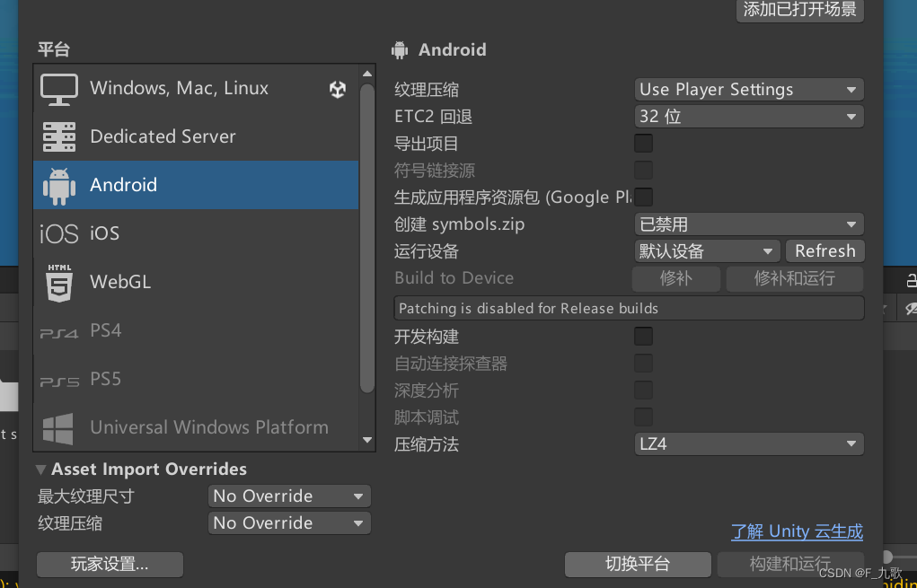Toggle the 自动连接探查器 checkbox

pos(643,363)
